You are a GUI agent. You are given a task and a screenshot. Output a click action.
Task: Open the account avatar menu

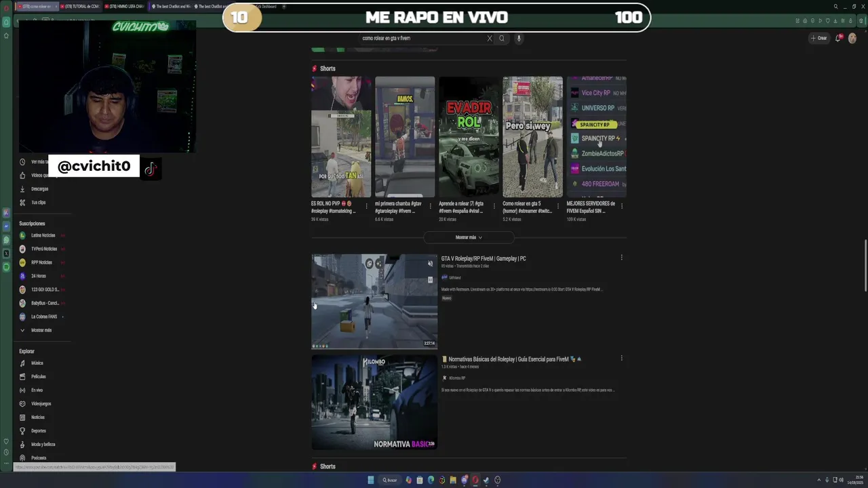[852, 38]
